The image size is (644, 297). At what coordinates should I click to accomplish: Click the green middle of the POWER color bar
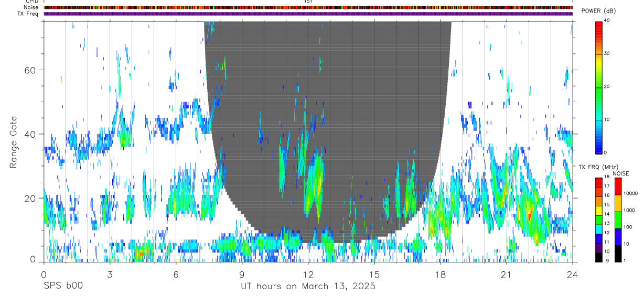599,87
